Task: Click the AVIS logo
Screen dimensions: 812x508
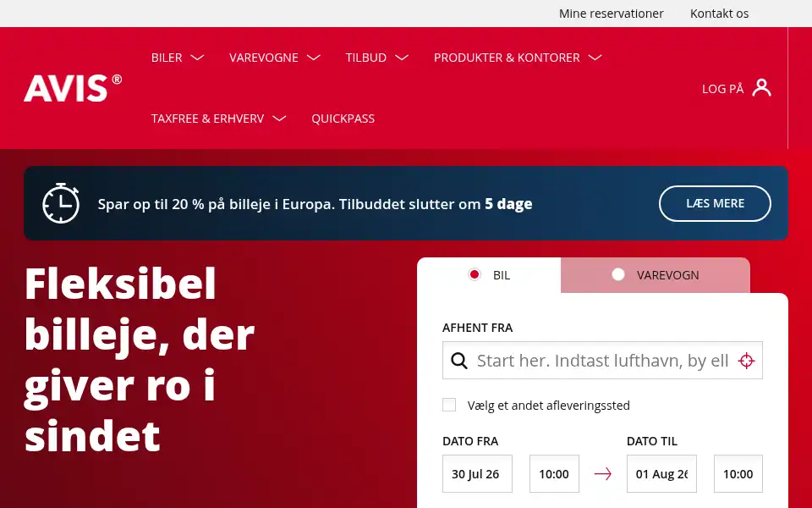Action: click(73, 87)
